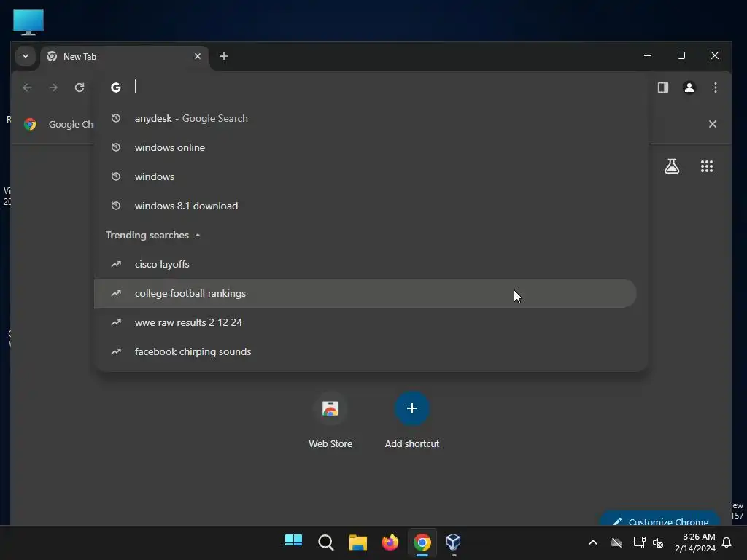Open notifications bell icon
Screen dimensions: 747x560
click(727, 542)
